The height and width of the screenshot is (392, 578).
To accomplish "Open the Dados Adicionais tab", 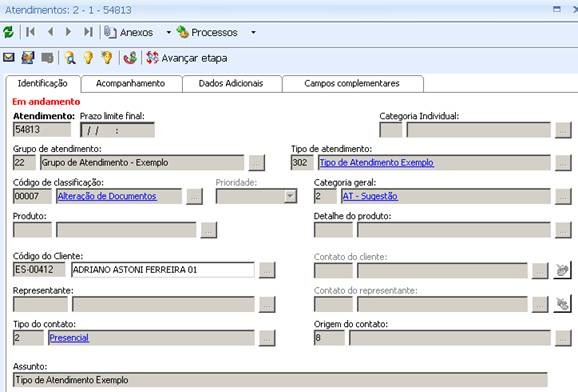I will (x=231, y=84).
